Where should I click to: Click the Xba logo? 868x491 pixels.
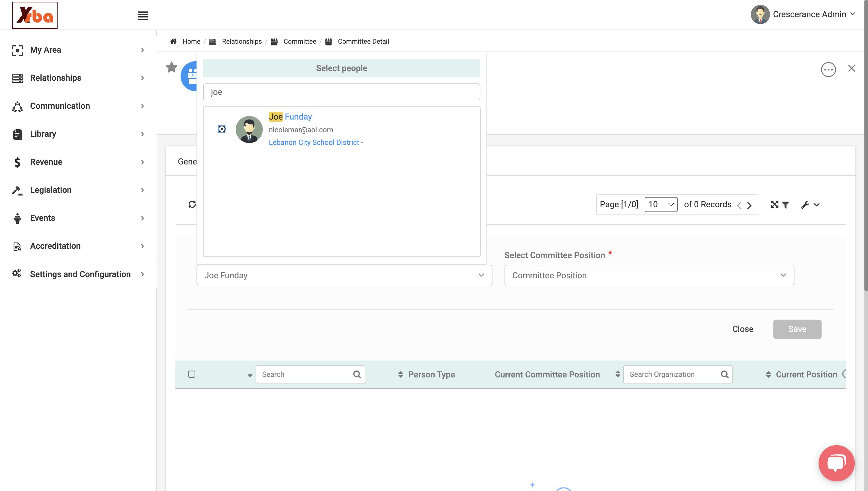click(35, 15)
